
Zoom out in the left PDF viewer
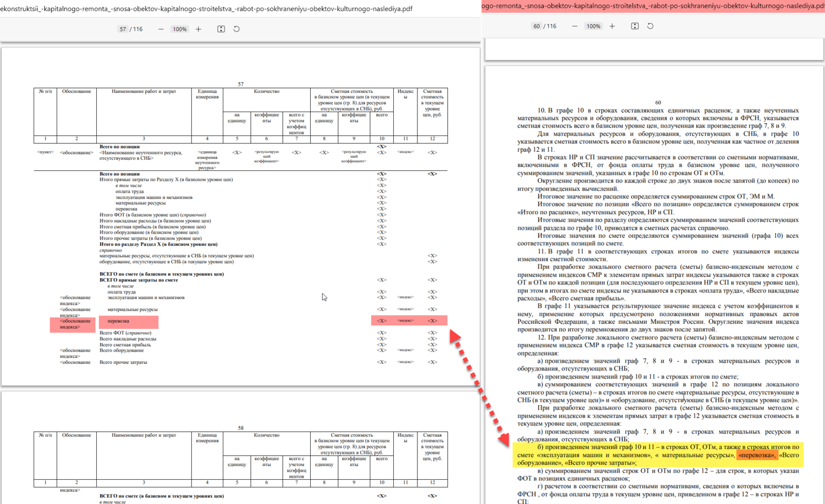[x=161, y=29]
